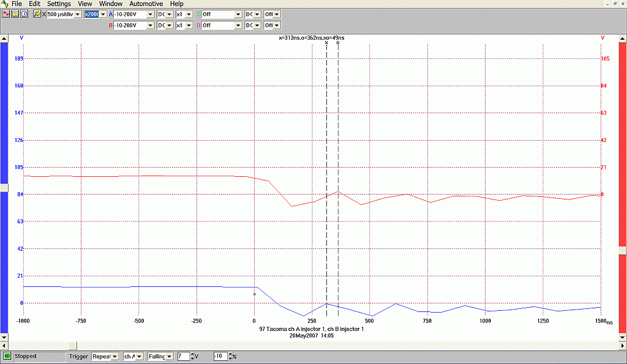This screenshot has height=364, width=627.
Task: Click the time axis label 1500 ns
Action: tap(604, 321)
